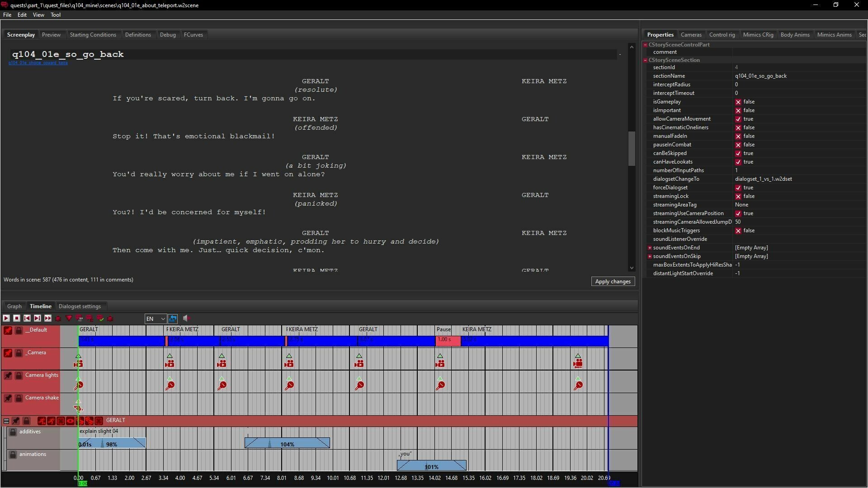Click the lock icon on the Camera lights track

coord(19,376)
